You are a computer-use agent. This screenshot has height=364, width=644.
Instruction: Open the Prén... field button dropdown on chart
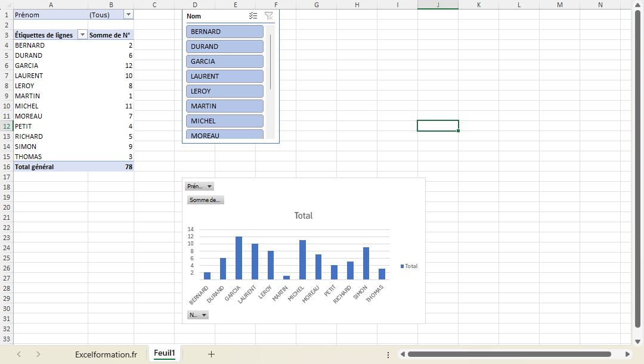click(x=208, y=186)
